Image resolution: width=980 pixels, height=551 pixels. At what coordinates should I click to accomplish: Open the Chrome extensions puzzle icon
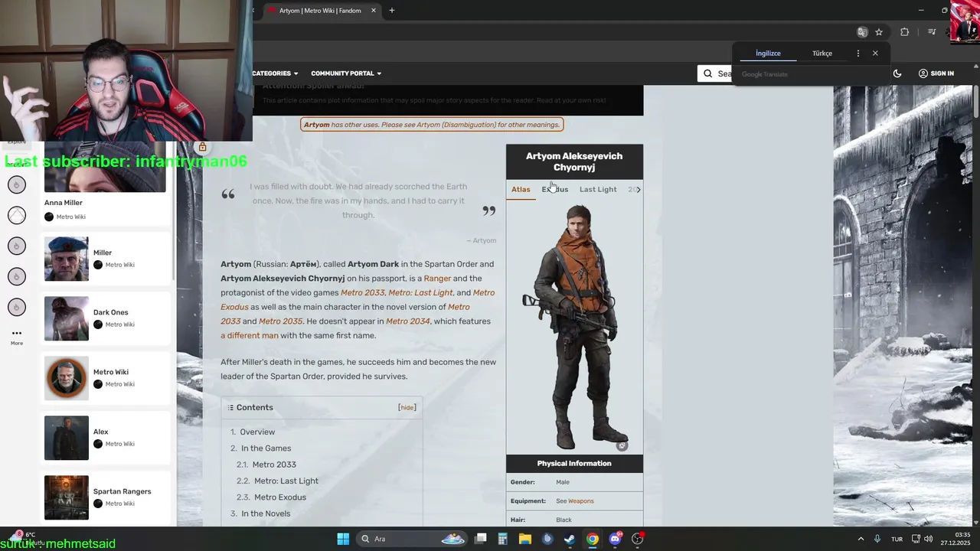905,32
